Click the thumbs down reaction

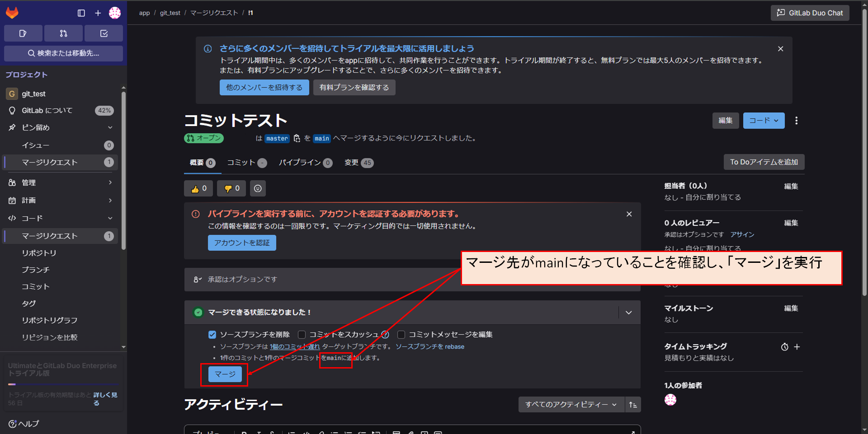click(x=231, y=189)
